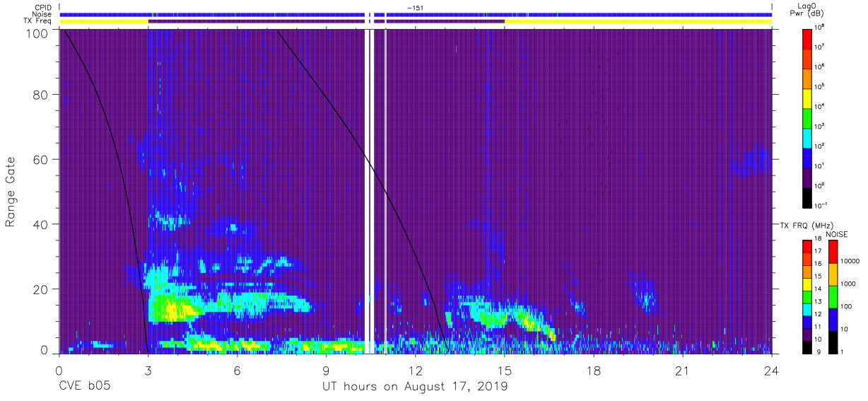Image resolution: width=868 pixels, height=401 pixels.
Task: Pick the blue segment of NOISE colorbar
Action: [832, 319]
